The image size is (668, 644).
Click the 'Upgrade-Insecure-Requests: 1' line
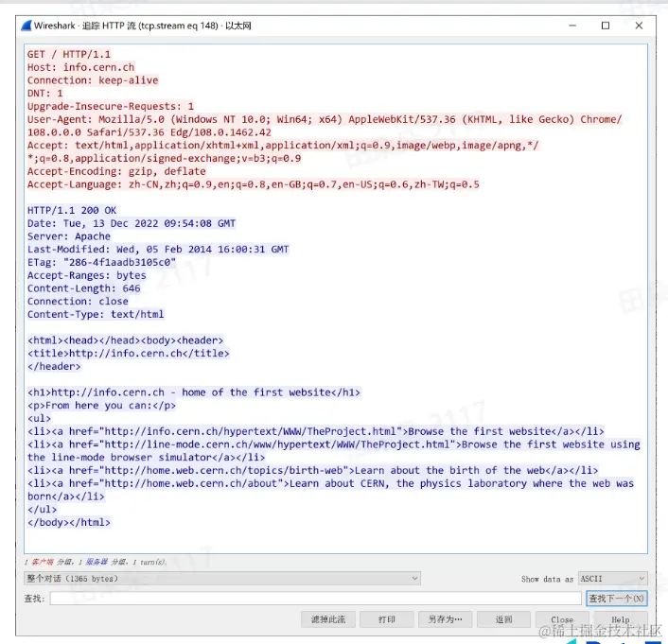coord(111,107)
